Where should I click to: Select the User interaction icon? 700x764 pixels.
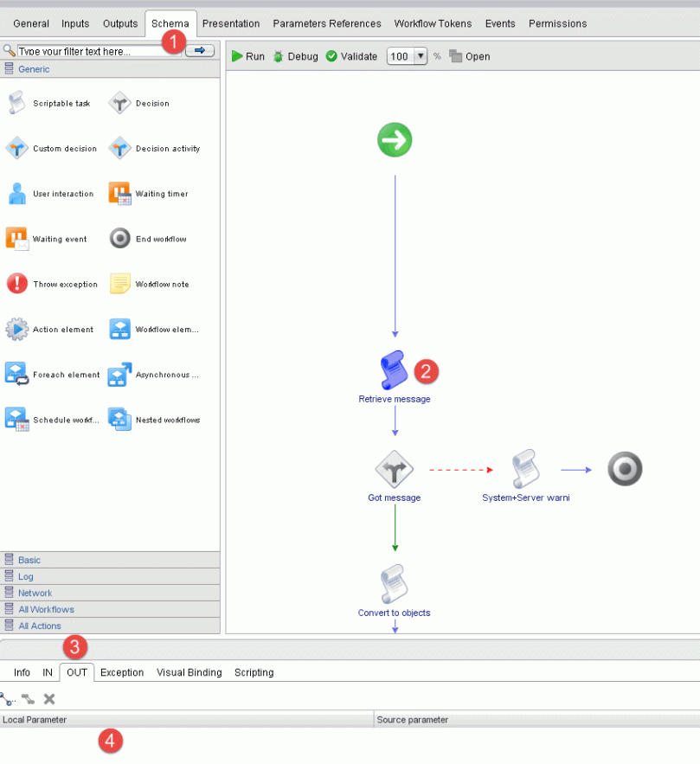[x=16, y=194]
